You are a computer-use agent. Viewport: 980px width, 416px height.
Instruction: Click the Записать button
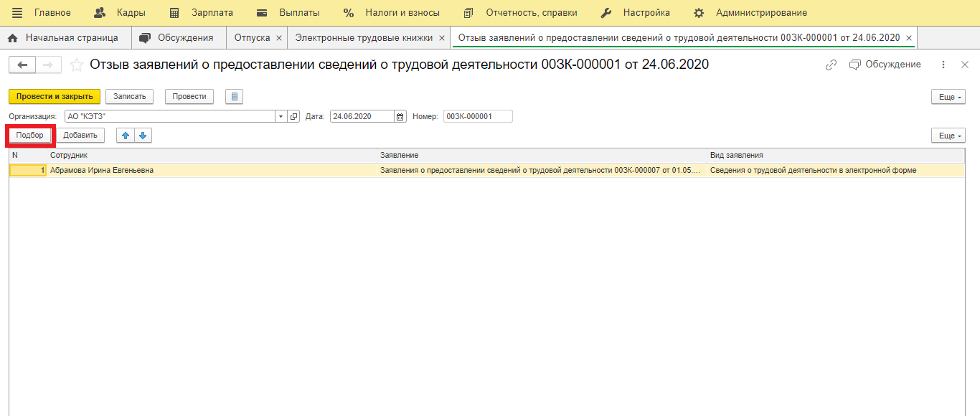coord(129,96)
